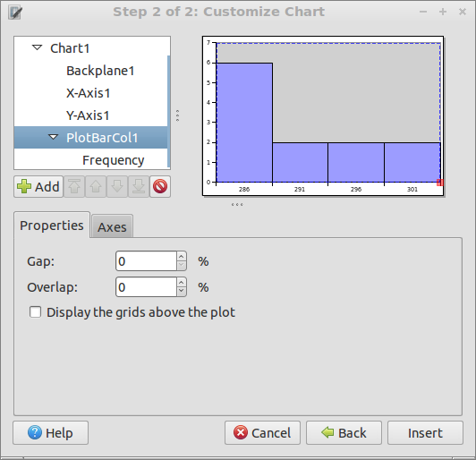Cancel the chart customization
Screen dimensions: 476x460
click(262, 432)
